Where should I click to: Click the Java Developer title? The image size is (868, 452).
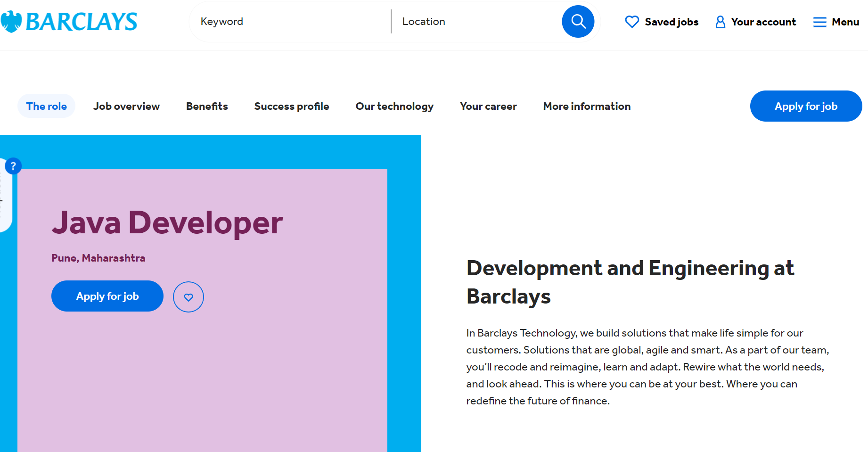tap(167, 222)
